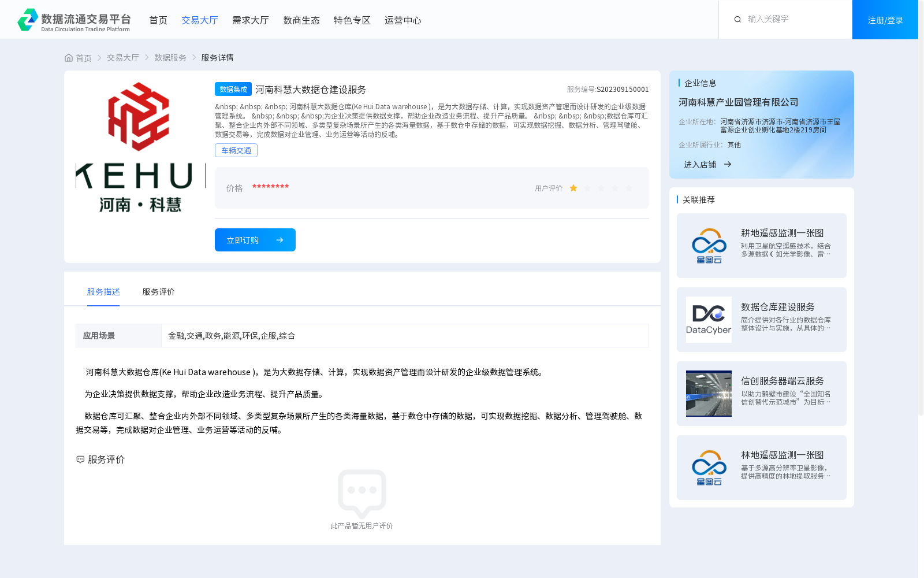Open the 首页 menu item

[x=158, y=20]
